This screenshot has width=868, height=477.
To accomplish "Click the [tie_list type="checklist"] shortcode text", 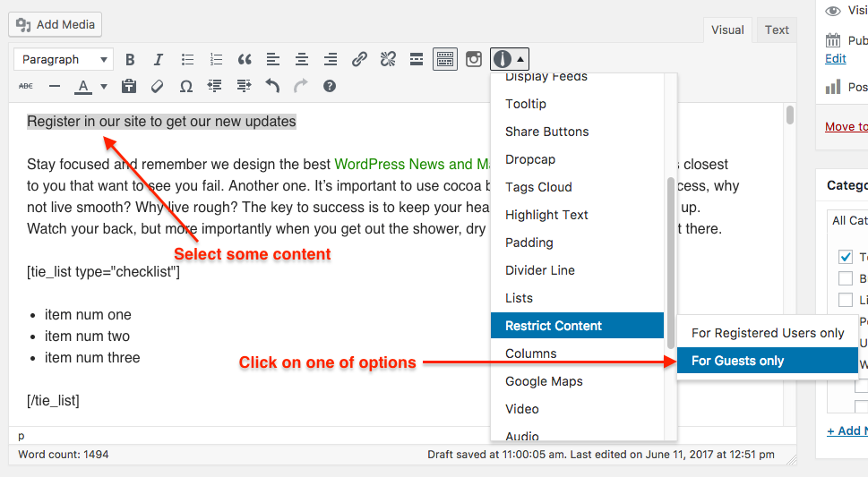I will [x=104, y=272].
